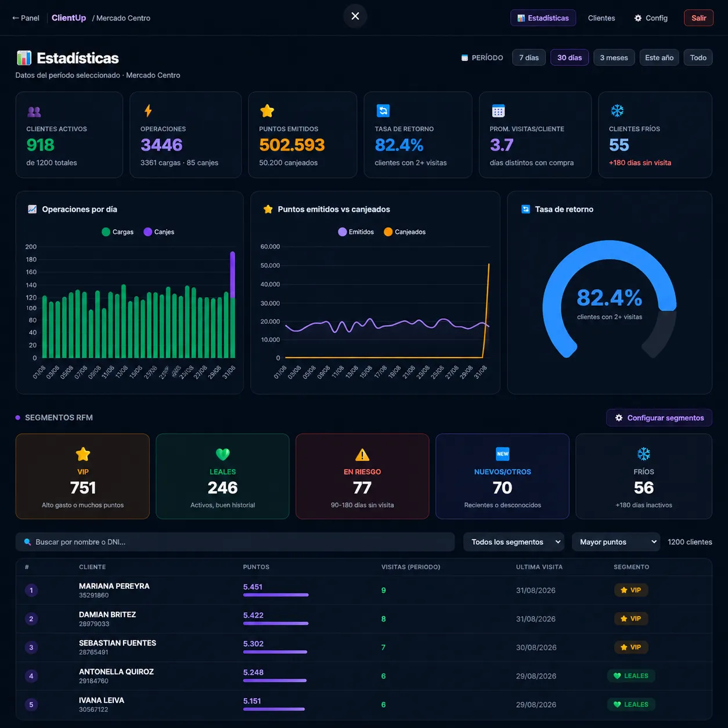
Task: Toggle Canjes series in operations chart legend
Action: [x=159, y=232]
